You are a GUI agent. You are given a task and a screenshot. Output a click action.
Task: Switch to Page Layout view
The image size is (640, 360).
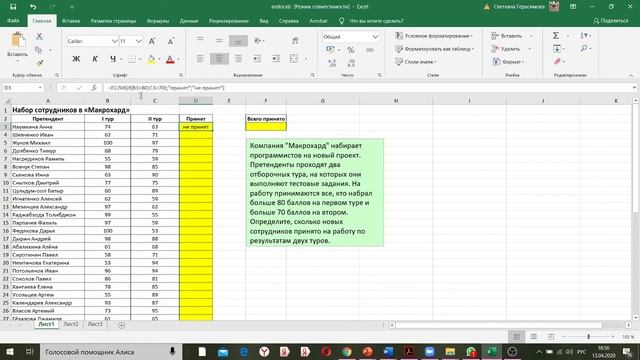coord(533,337)
